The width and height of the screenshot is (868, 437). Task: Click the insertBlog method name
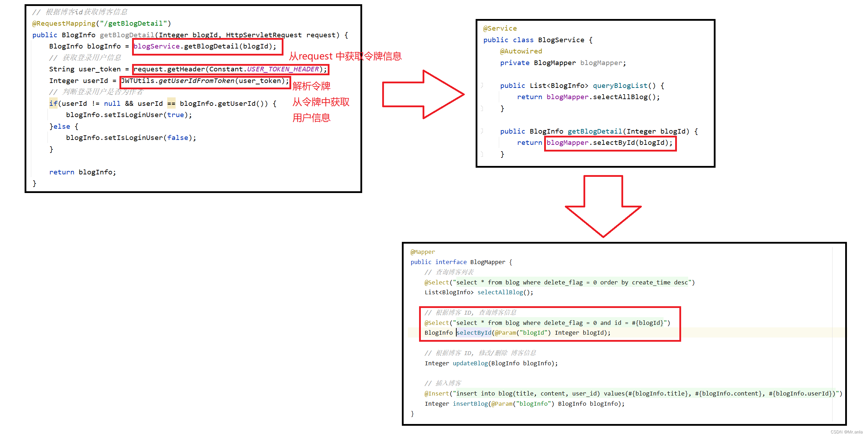point(470,404)
